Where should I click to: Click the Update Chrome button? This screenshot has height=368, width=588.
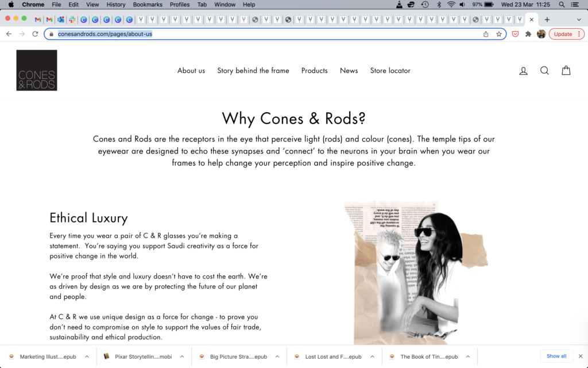[x=567, y=34]
